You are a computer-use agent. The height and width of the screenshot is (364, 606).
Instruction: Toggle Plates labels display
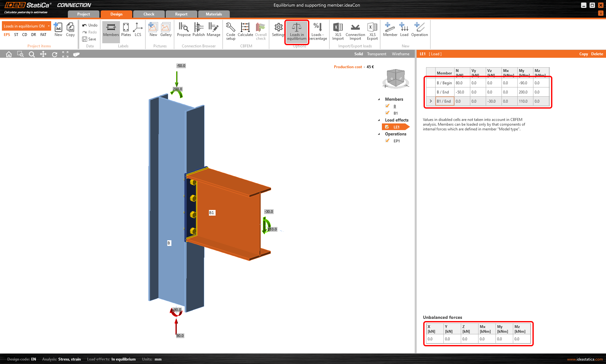tap(126, 28)
